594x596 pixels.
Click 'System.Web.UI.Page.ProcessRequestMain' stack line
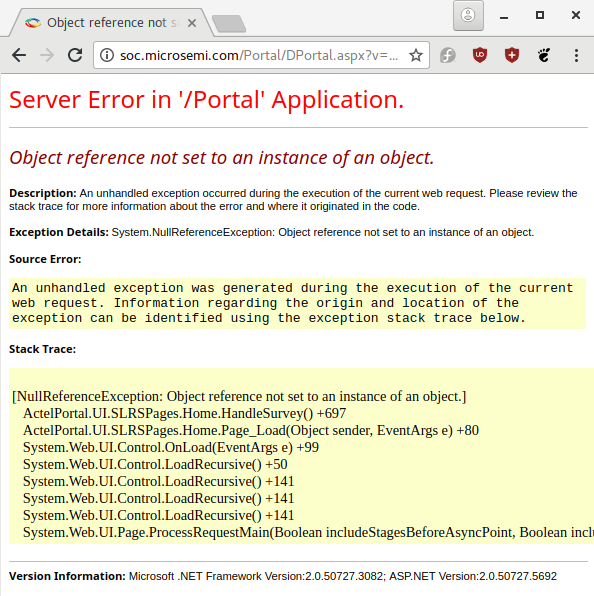[x=308, y=533]
